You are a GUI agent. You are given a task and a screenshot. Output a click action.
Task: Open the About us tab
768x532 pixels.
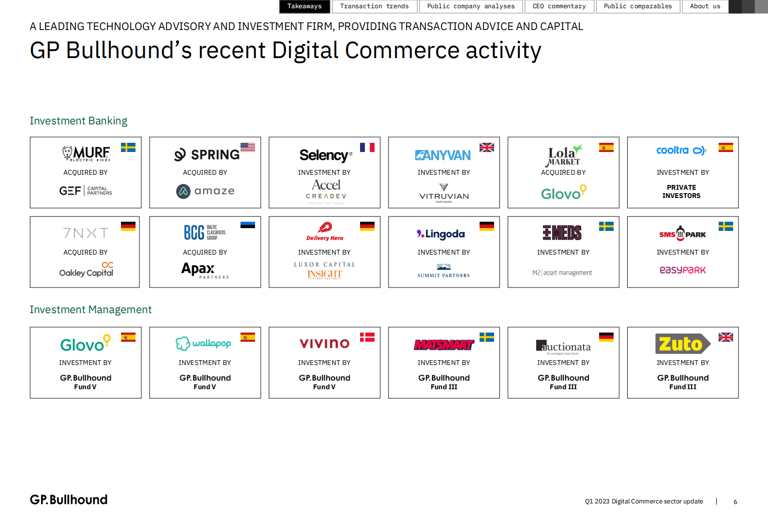click(x=705, y=6)
